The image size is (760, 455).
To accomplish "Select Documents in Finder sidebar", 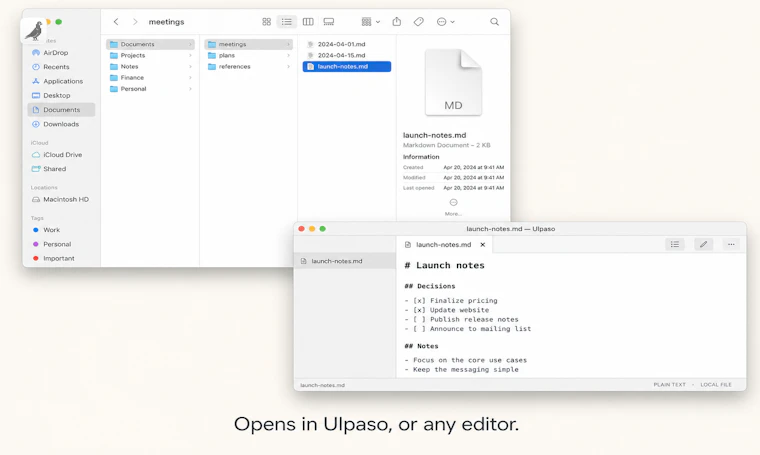I will tap(61, 110).
